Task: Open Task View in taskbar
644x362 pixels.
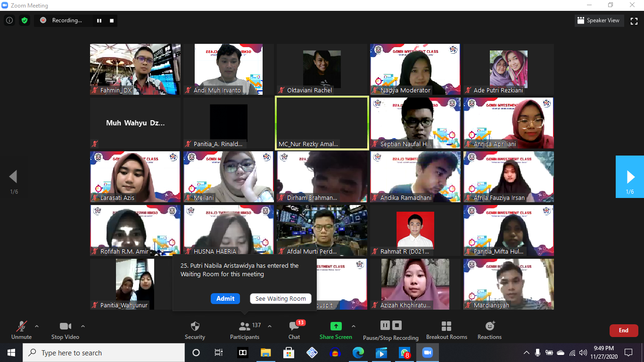Action: tap(219, 353)
